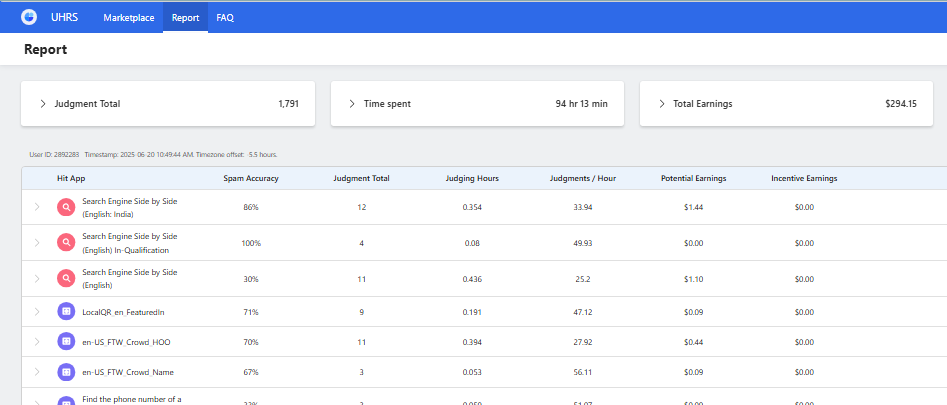This screenshot has height=405, width=947.
Task: Click the 0.191 judging hours cell
Action: 472,312
